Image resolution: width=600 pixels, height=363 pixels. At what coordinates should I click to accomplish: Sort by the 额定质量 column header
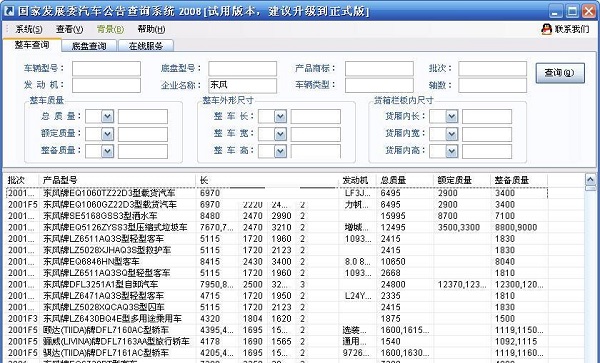point(462,180)
